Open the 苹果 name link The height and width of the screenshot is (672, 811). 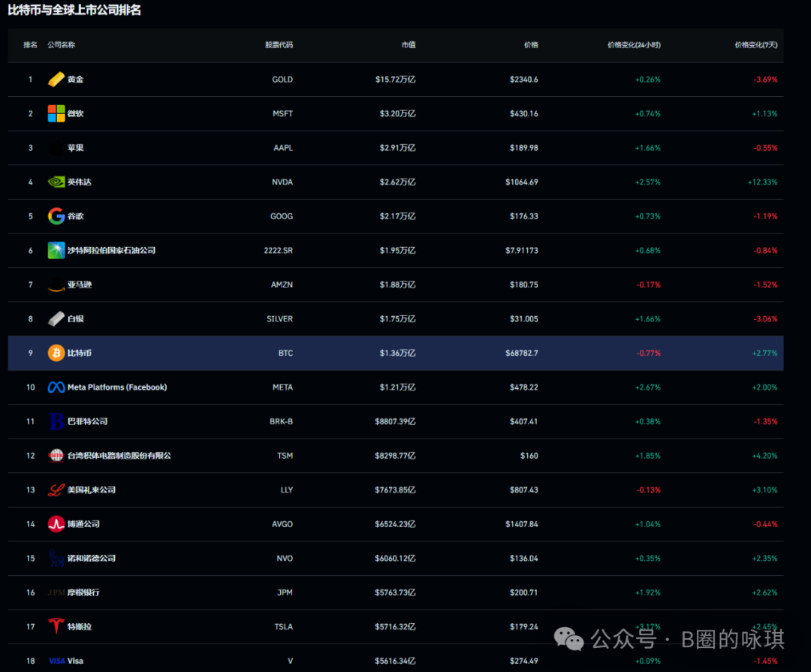pos(76,147)
